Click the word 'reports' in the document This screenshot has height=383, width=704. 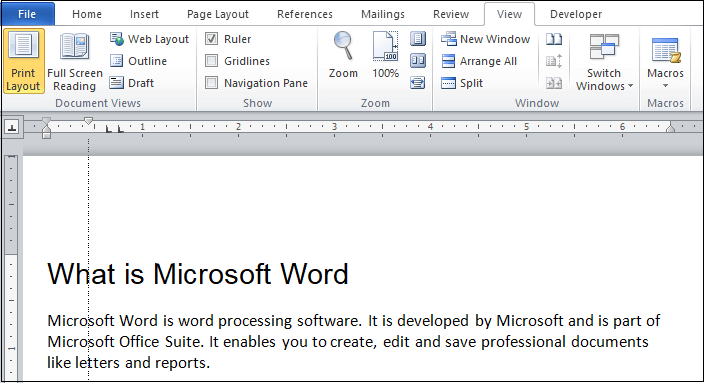tap(180, 363)
